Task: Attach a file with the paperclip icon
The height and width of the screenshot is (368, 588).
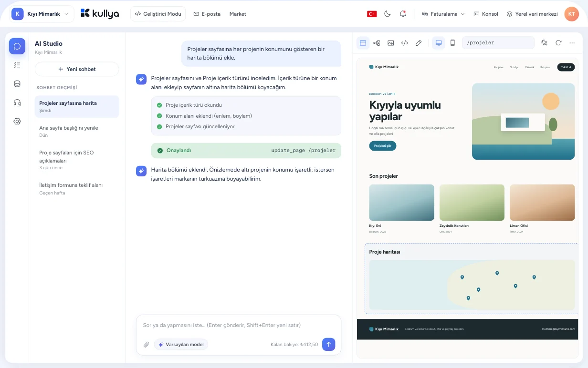Action: click(147, 345)
